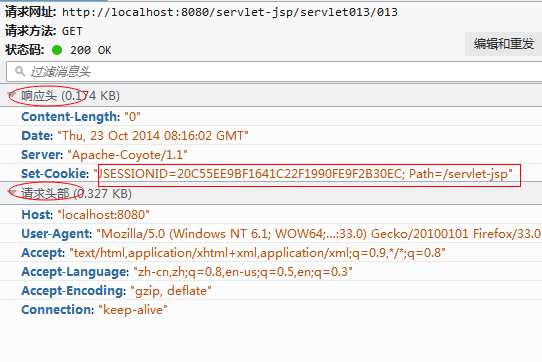
Task: Collapse the 响应头 section triangle
Action: point(12,94)
